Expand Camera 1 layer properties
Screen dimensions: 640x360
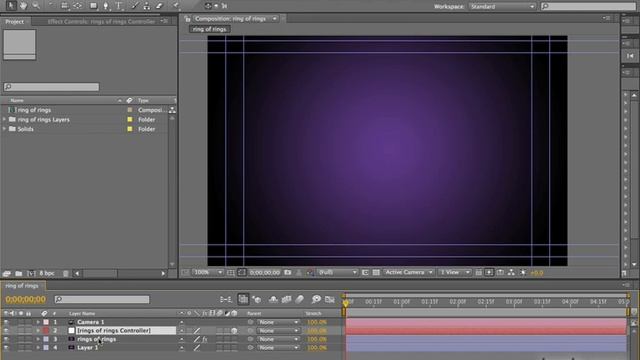[x=38, y=322]
